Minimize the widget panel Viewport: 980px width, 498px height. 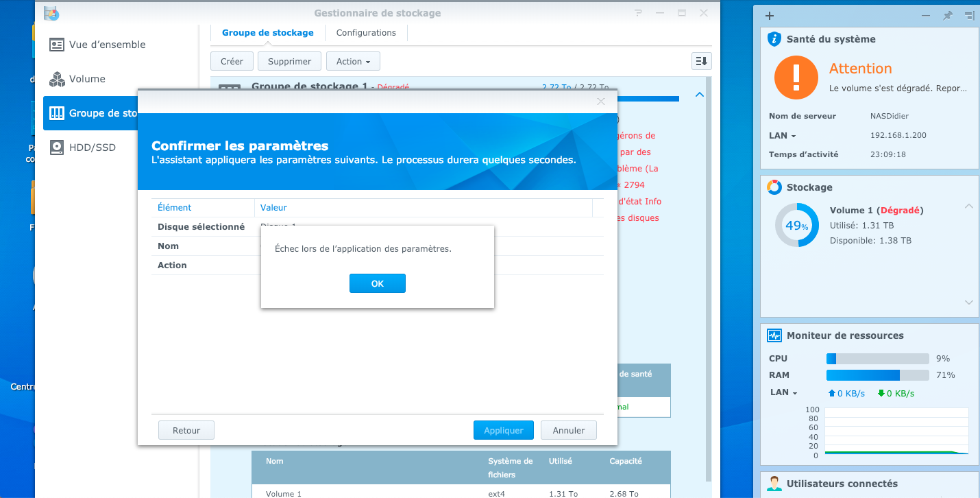(926, 16)
